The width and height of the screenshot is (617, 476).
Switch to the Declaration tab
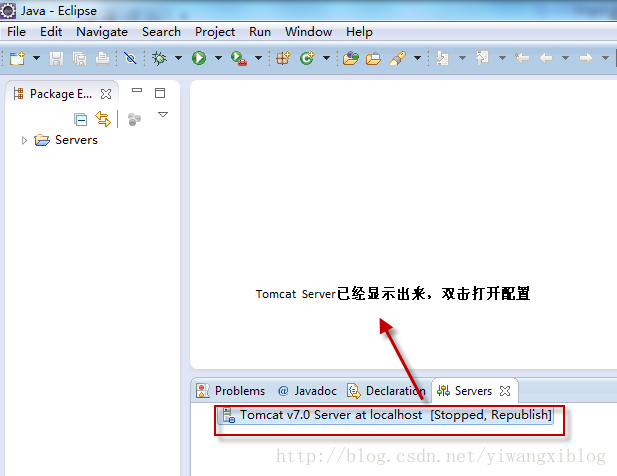[x=386, y=391]
